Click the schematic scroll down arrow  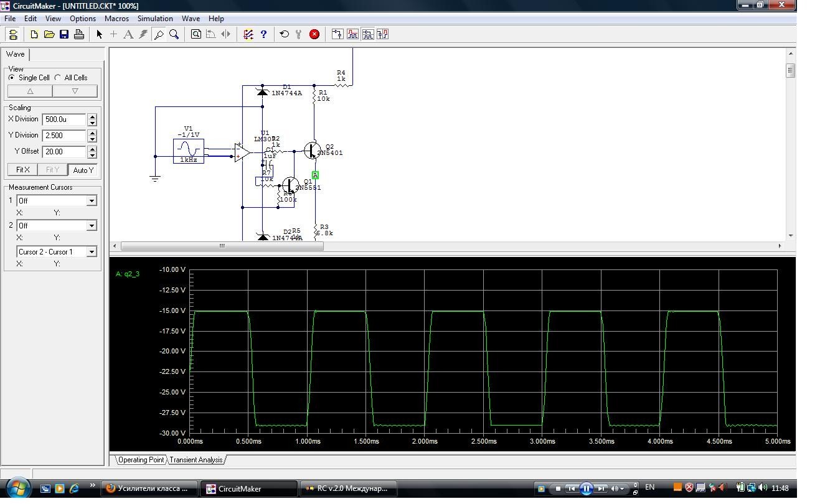click(791, 236)
